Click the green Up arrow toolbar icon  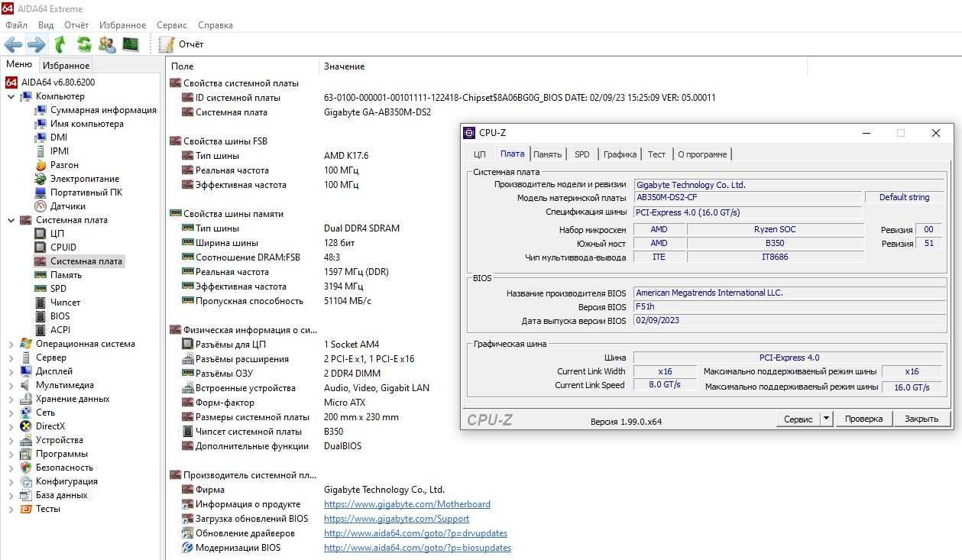pos(60,44)
